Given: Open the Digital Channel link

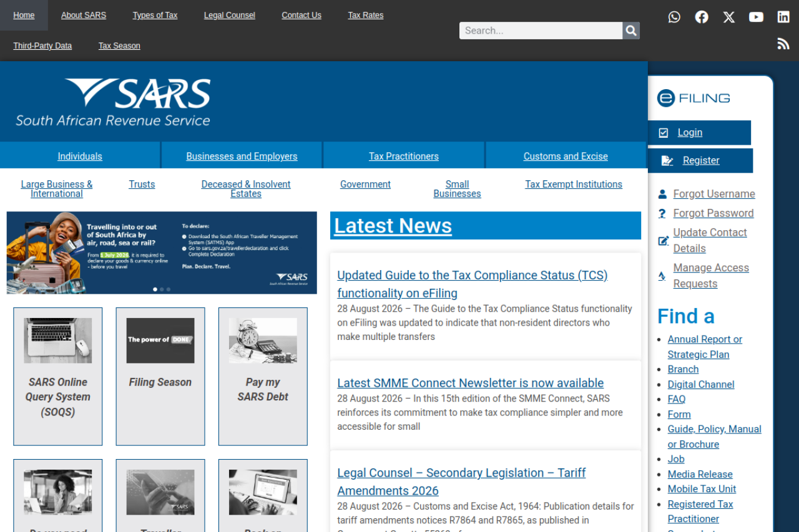Looking at the screenshot, I should point(701,385).
